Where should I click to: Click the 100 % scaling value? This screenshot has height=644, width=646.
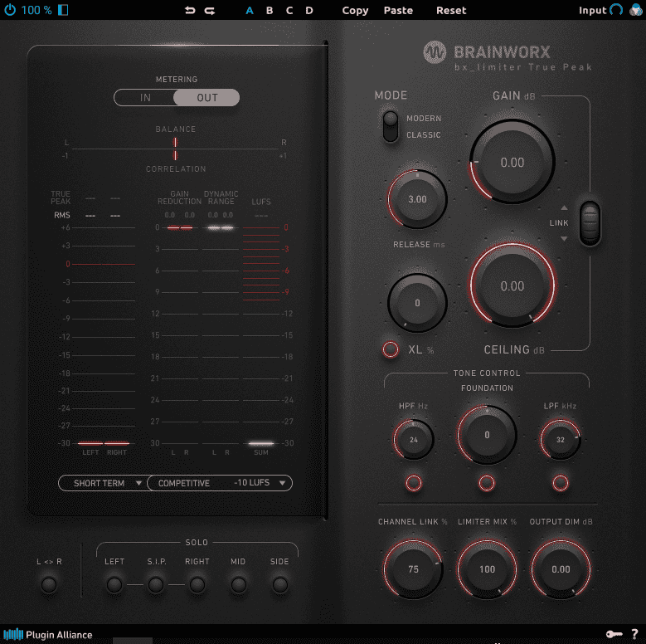[36, 10]
